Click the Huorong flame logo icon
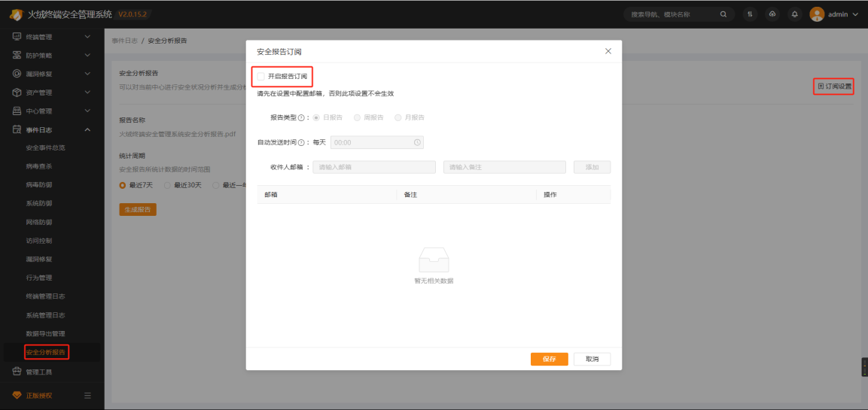 [x=16, y=14]
